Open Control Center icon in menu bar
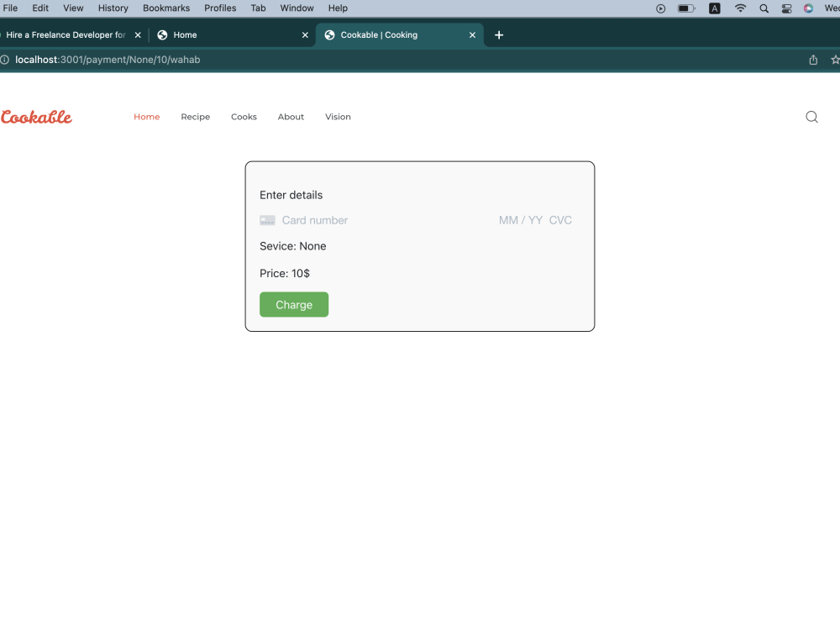The height and width of the screenshot is (630, 840). [x=786, y=8]
